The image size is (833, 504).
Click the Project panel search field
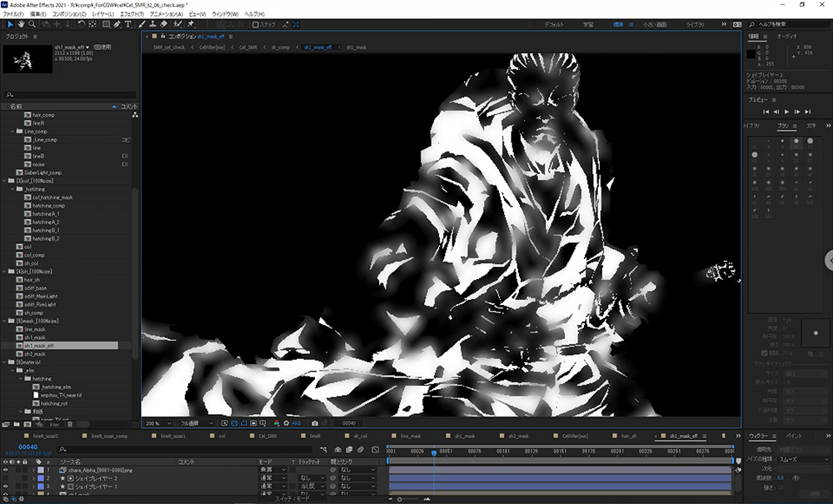(70, 95)
